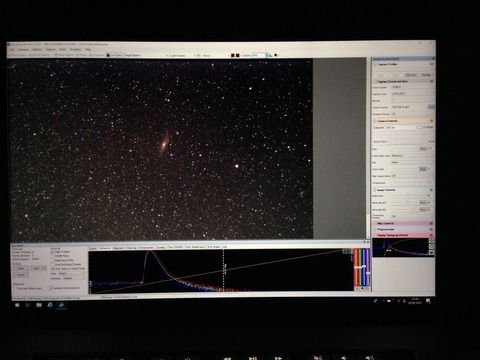Expand the Misc Controls section

coord(375,223)
